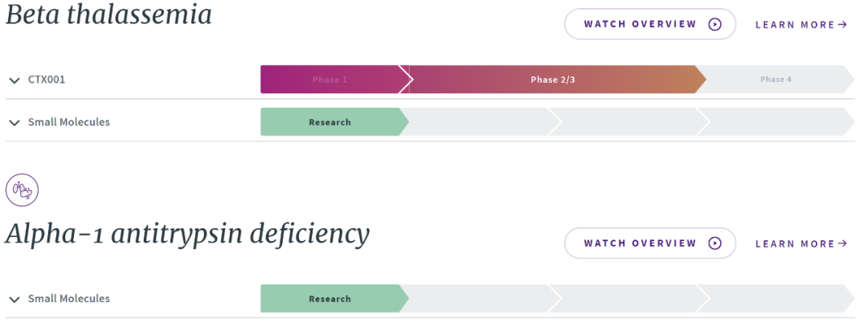Select Phase 4 segment of CTX001 pipeline
This screenshot has height=323, width=868.
point(776,80)
